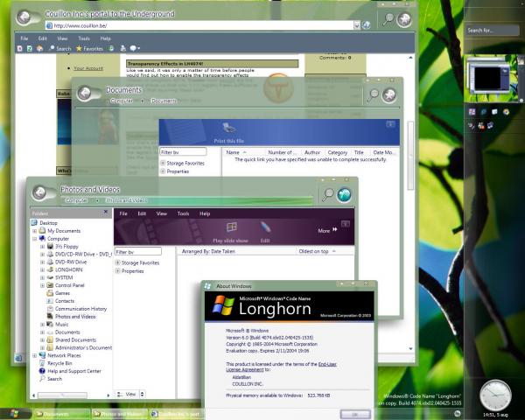The height and width of the screenshot is (420, 525).
Task: Click analog clock in sidebar
Action: click(495, 395)
